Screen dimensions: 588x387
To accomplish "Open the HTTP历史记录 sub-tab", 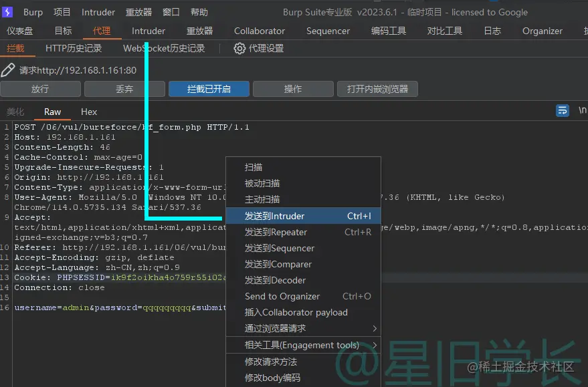I will [x=74, y=48].
